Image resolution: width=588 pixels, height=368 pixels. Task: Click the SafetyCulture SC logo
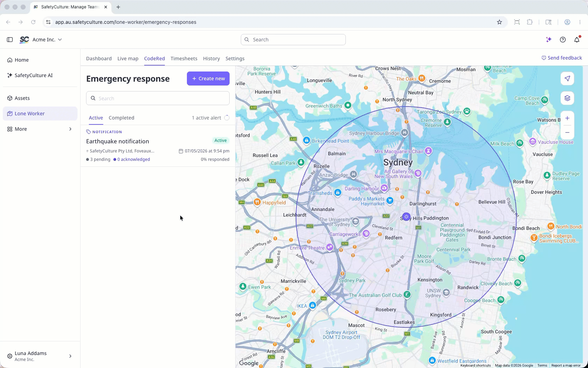24,40
